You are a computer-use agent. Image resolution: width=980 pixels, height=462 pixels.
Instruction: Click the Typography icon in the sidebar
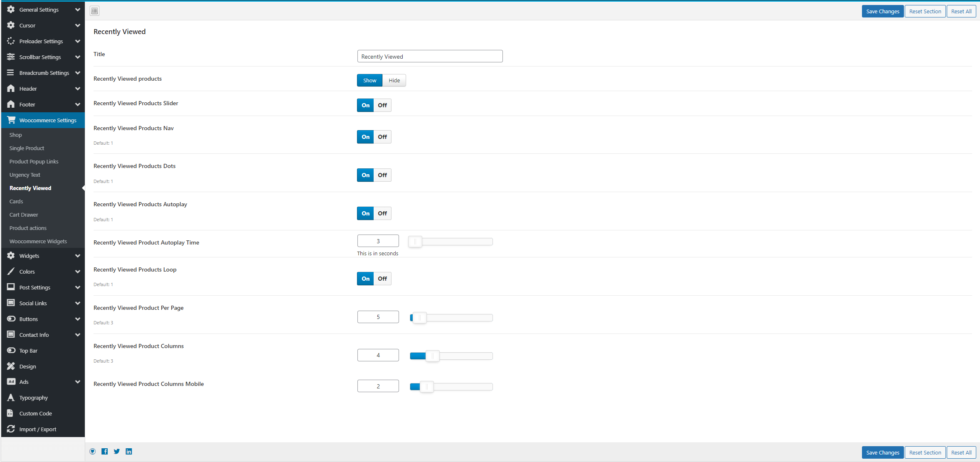coord(11,398)
